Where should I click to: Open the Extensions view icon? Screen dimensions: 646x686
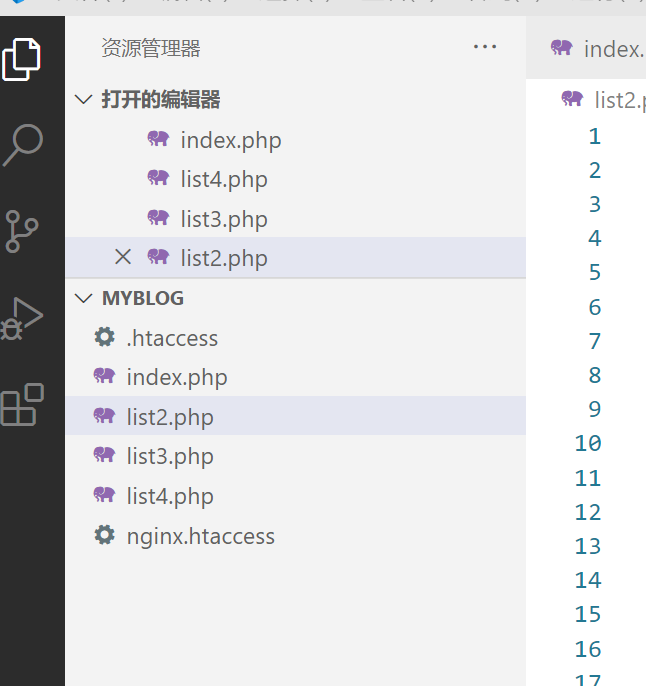pos(22,405)
